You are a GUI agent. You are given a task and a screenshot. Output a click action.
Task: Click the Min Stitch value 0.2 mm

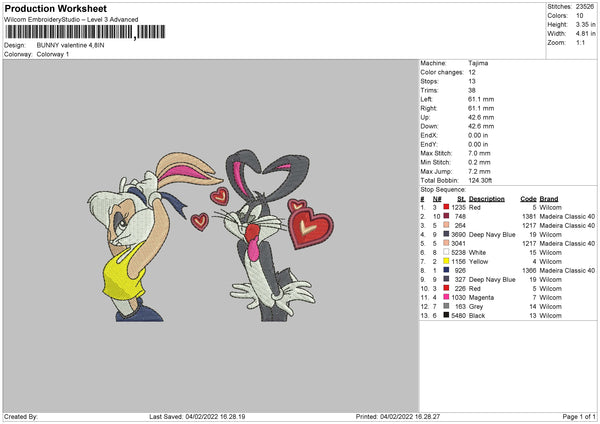tap(479, 162)
